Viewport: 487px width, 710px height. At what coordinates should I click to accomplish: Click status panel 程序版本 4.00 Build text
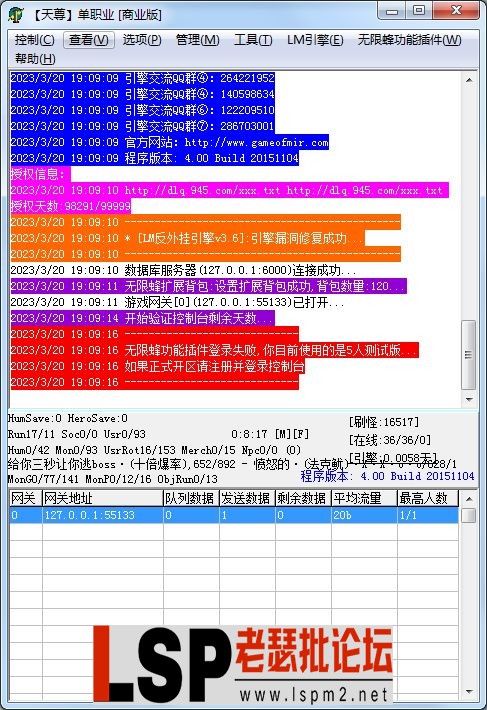click(387, 476)
